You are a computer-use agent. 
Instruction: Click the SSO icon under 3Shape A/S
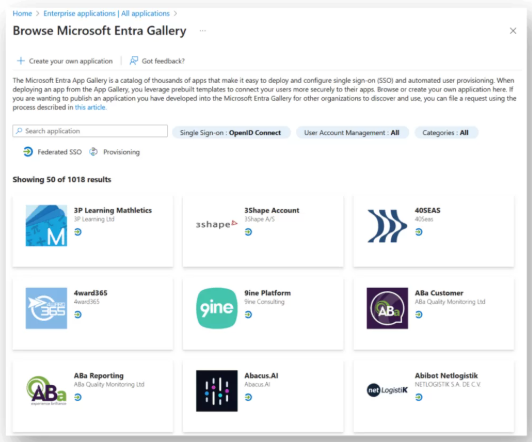[x=248, y=232]
